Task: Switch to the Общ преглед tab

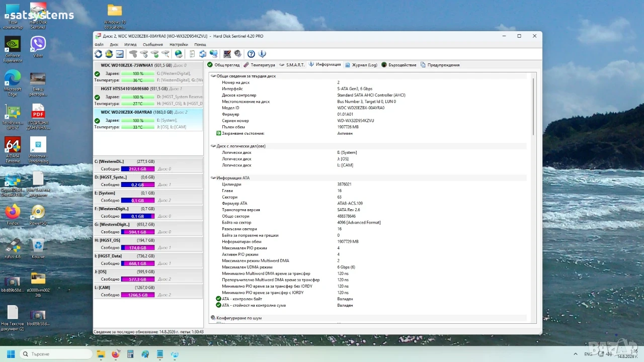Action: click(223, 65)
